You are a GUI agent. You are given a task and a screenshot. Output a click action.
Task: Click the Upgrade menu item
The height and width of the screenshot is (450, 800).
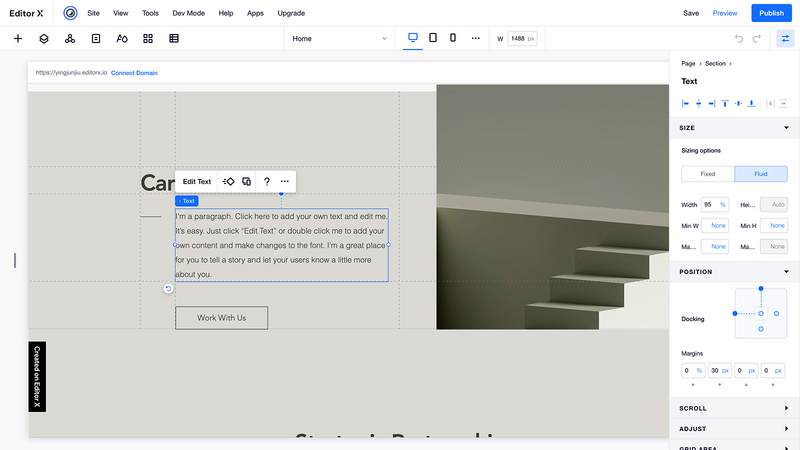(291, 13)
